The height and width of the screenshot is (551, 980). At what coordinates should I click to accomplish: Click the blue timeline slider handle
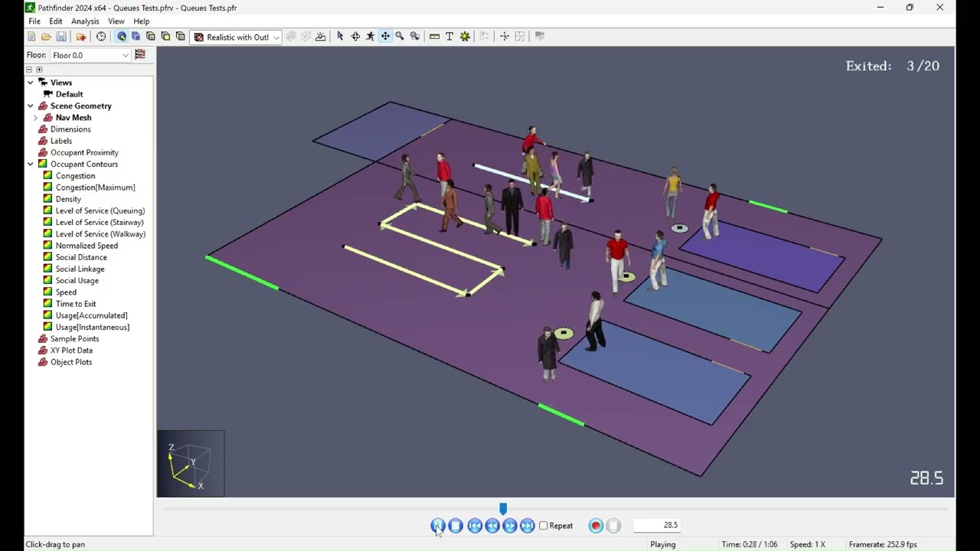tap(503, 509)
